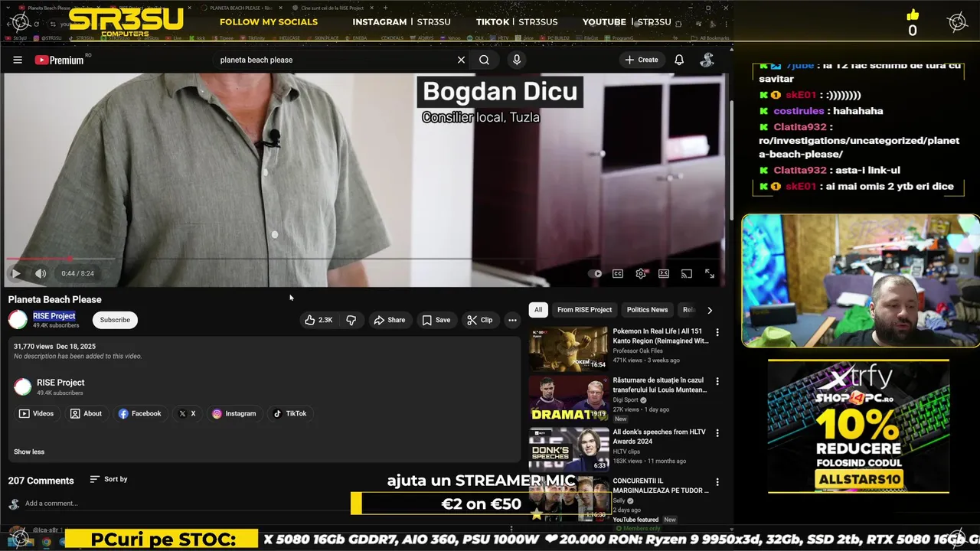Open RISE Project X profile link
This screenshot has width=980, height=551.
pos(187,413)
